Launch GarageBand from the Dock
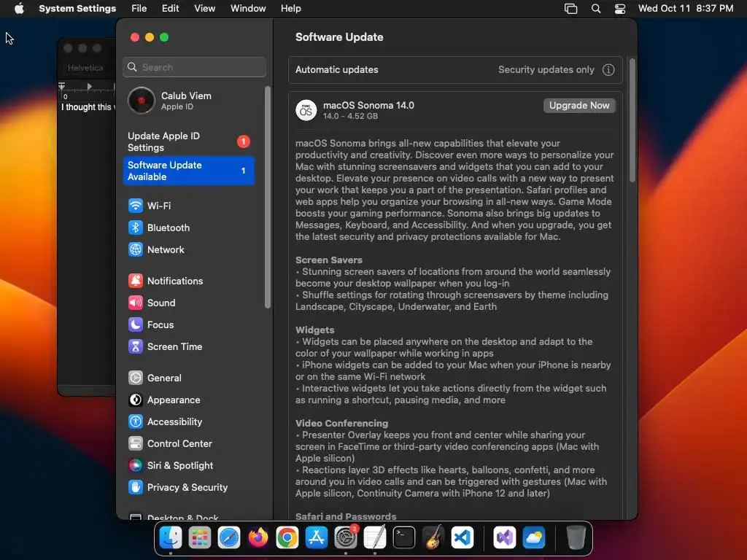 [x=433, y=538]
